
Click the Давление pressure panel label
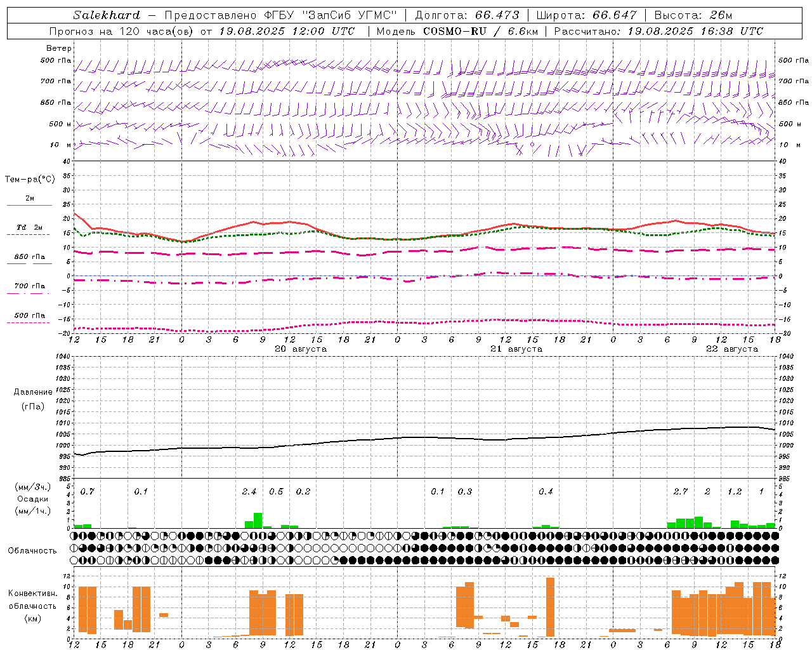click(33, 392)
